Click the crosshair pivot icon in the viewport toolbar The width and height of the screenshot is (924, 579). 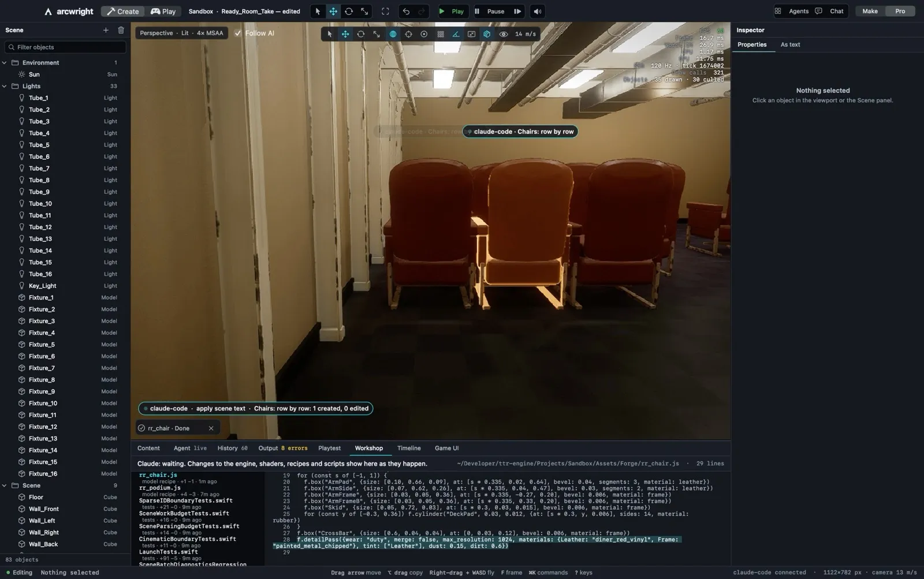tap(408, 34)
